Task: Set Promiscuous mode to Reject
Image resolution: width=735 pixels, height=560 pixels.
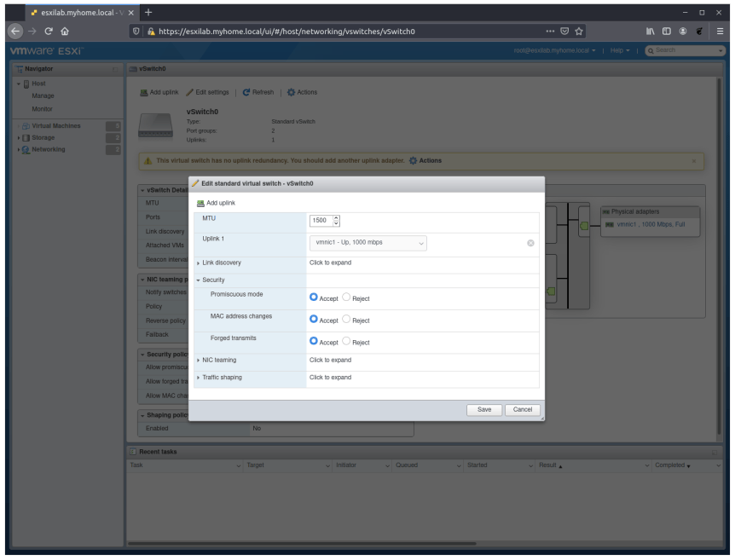Action: tap(346, 297)
